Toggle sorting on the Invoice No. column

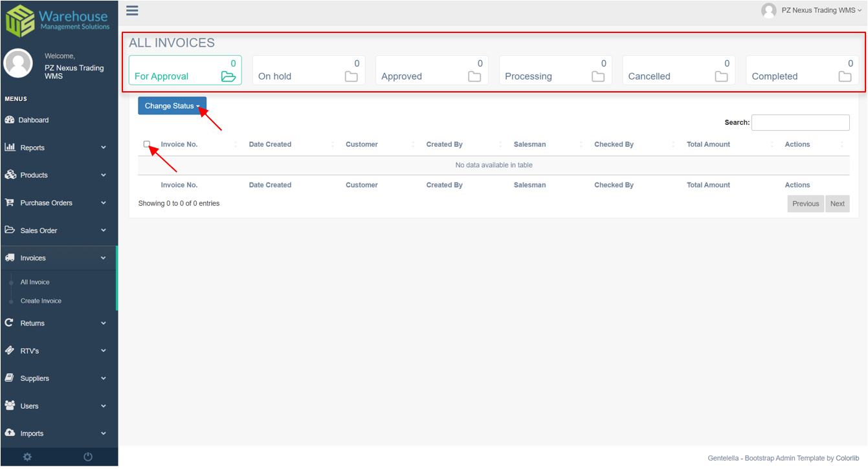[180, 144]
